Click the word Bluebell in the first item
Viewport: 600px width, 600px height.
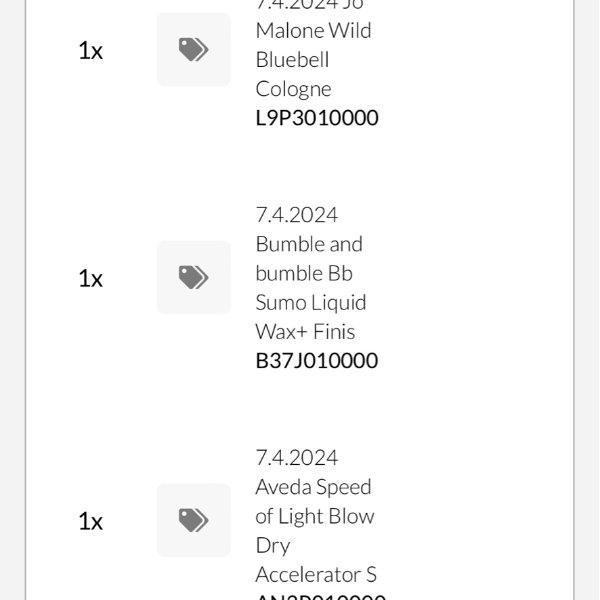point(290,60)
